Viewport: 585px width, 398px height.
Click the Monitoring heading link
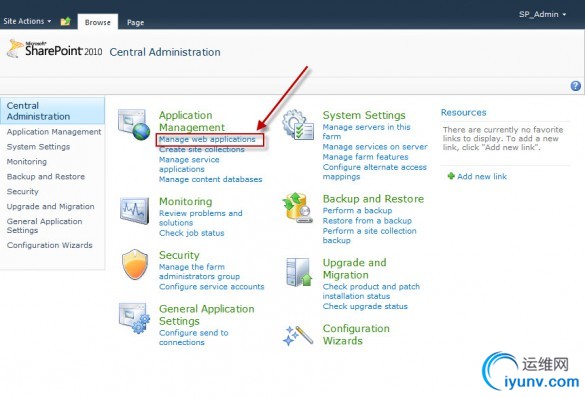point(185,201)
